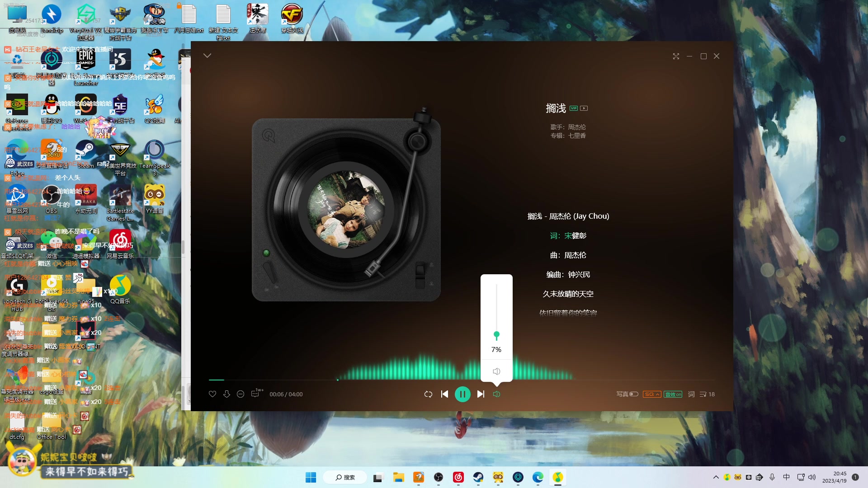Click lyric line 编曲: 钟兴民
This screenshot has height=488, width=868.
568,274
